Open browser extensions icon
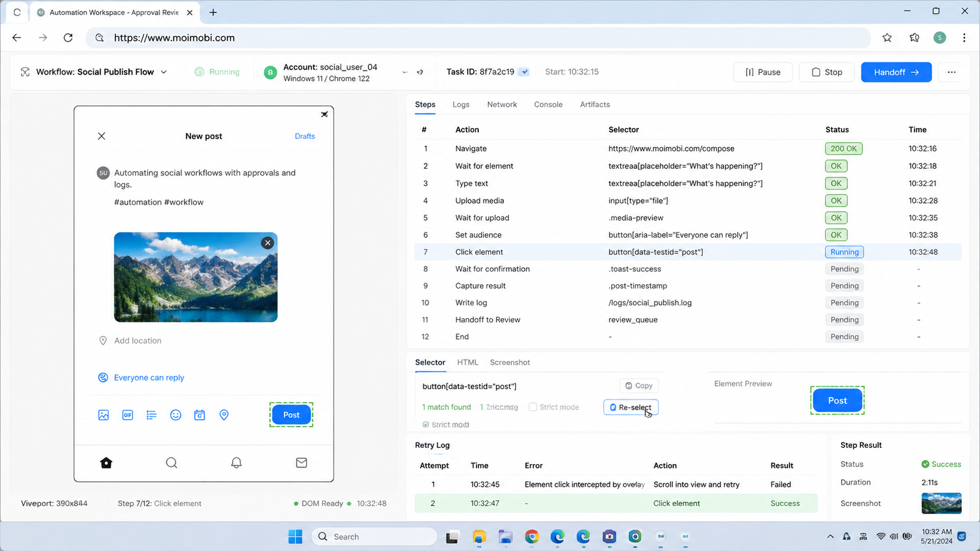This screenshot has height=551, width=980. pyautogui.click(x=914, y=38)
